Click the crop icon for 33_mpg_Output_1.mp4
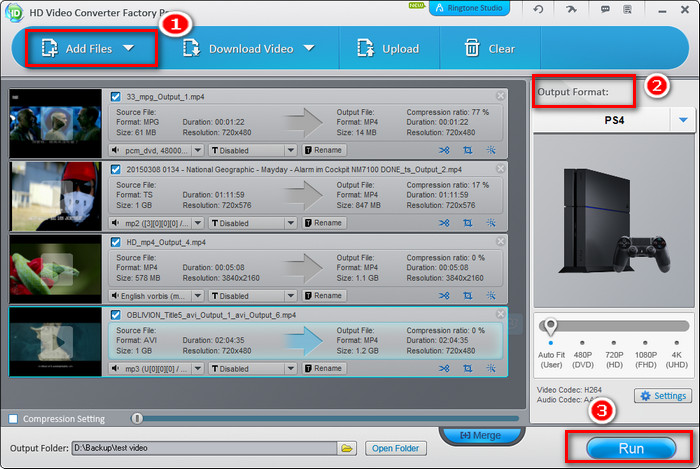700x469 pixels. 467,150
